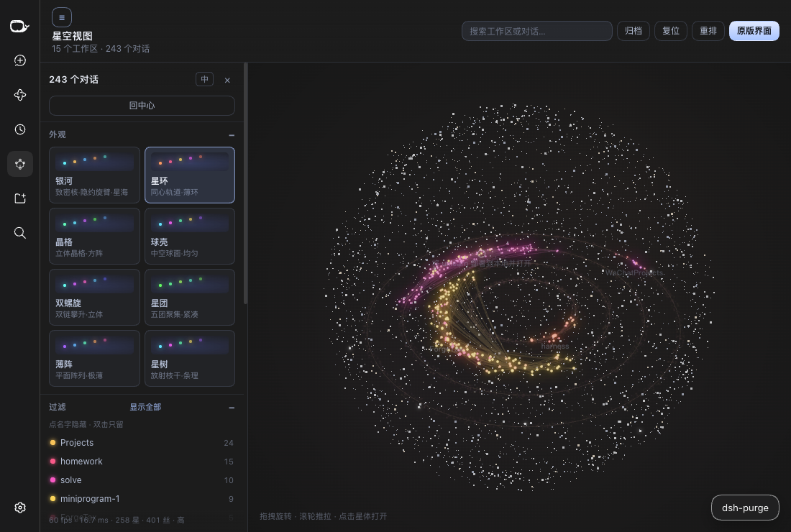The width and height of the screenshot is (791, 532).
Task: Switch to 原版界面
Action: (754, 31)
